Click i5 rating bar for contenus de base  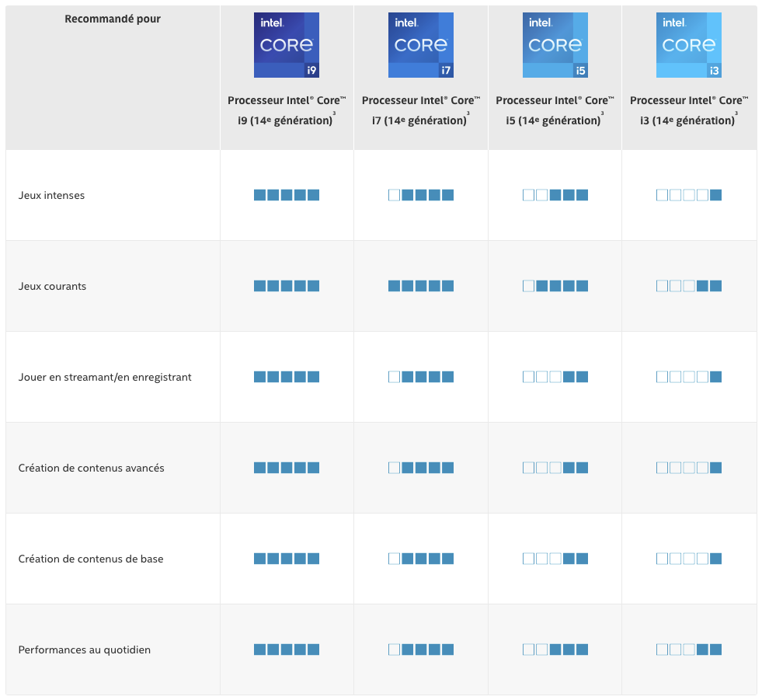point(555,559)
